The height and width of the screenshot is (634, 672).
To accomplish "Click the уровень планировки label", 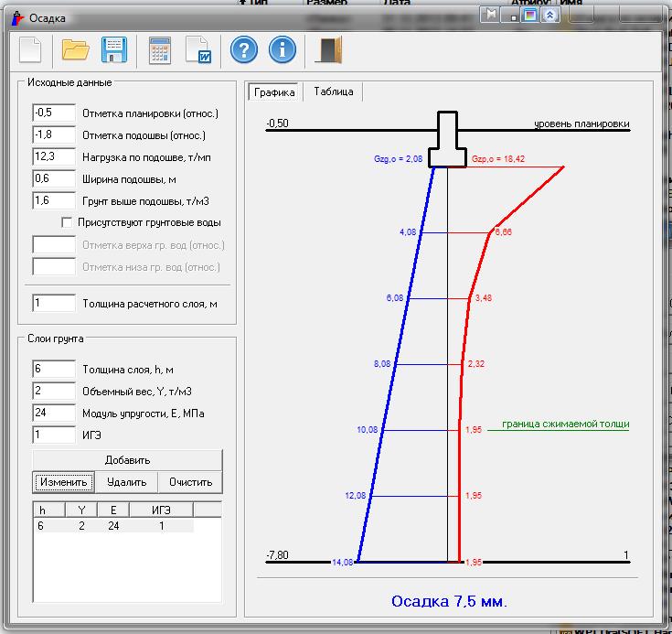I will [x=581, y=124].
